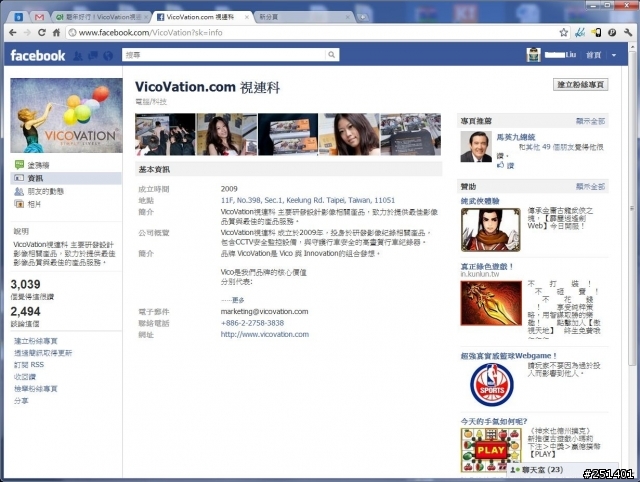This screenshot has height=482, width=640.
Task: Expand the account dropdown arrow in header
Action: [x=614, y=55]
